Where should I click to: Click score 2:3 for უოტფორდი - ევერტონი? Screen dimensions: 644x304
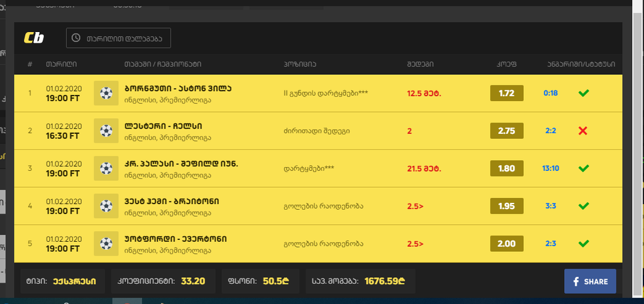click(550, 244)
